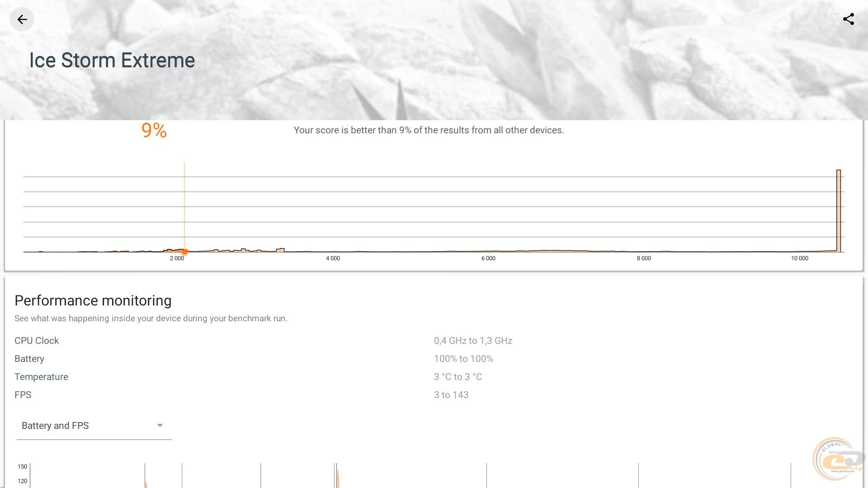This screenshot has width=868, height=488.
Task: Tap the back arrow button
Action: pyautogui.click(x=22, y=19)
